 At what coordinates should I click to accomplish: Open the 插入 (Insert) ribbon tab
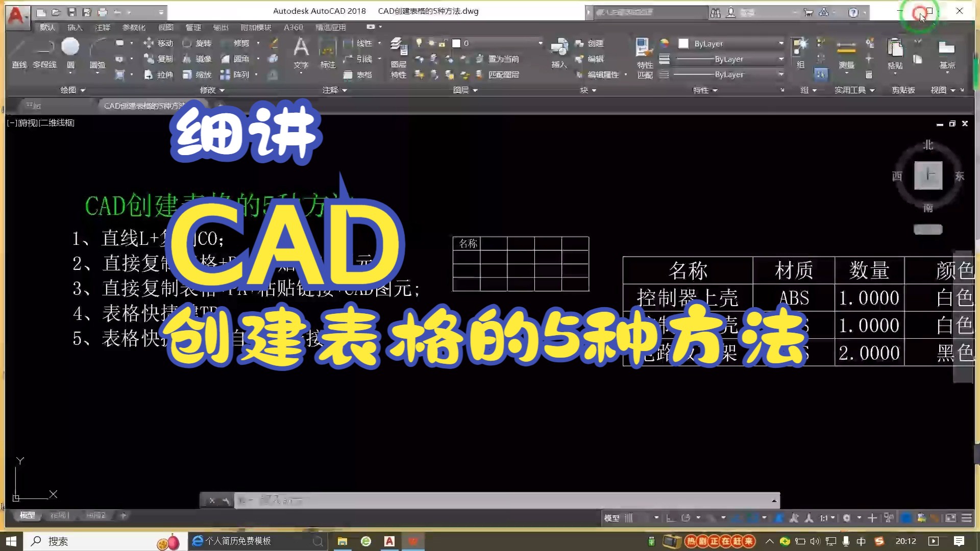(75, 27)
